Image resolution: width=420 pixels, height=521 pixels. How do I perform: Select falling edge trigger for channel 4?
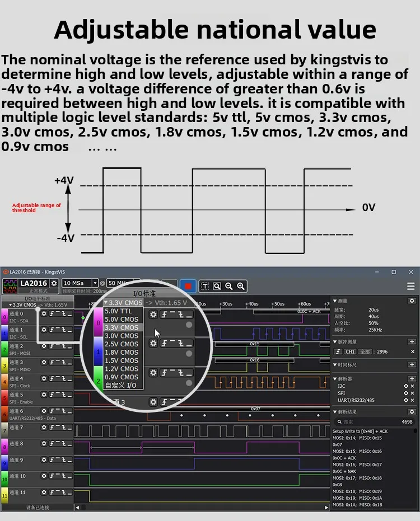pyautogui.click(x=63, y=378)
